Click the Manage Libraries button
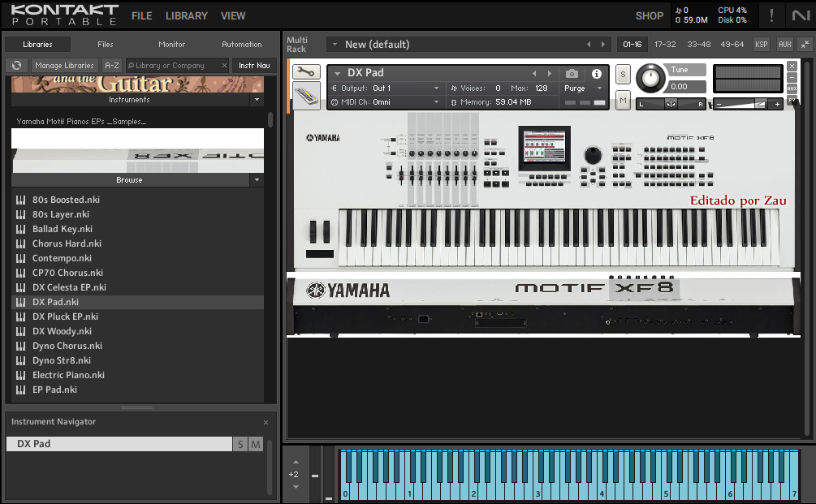 pyautogui.click(x=64, y=66)
